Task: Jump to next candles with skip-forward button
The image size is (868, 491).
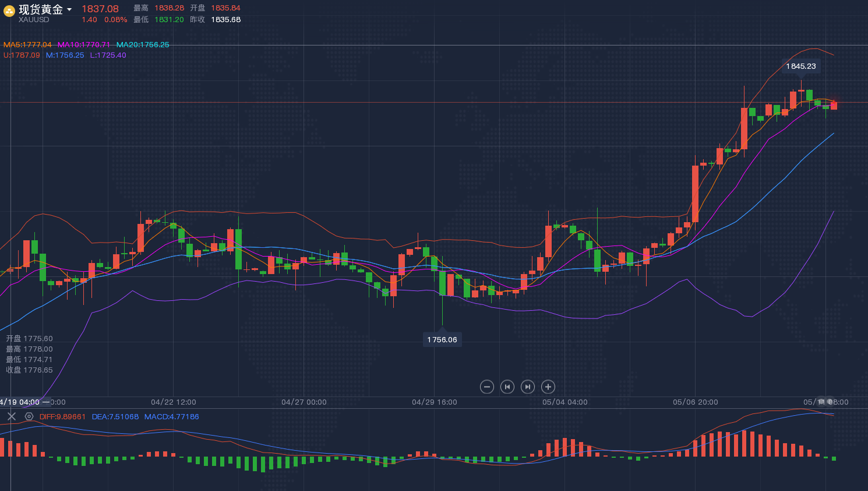Action: [x=527, y=387]
